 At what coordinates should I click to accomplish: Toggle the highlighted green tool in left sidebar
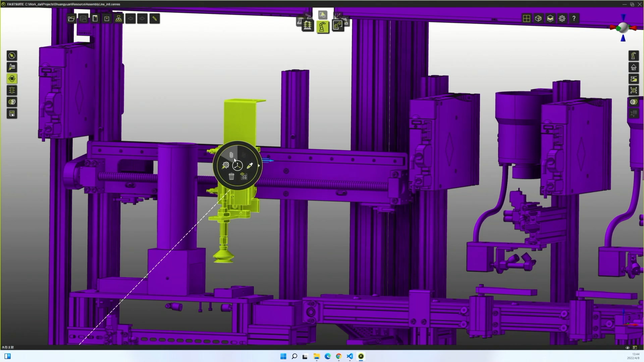tap(12, 79)
